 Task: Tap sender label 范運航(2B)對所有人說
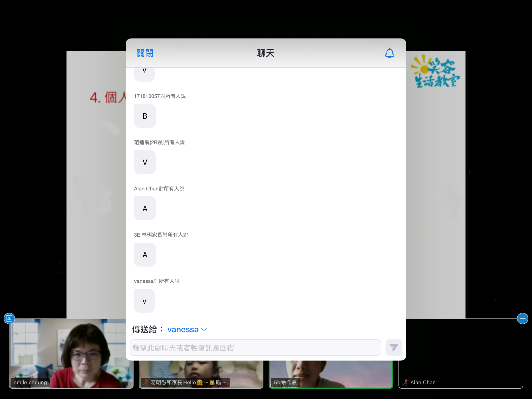pos(159,142)
